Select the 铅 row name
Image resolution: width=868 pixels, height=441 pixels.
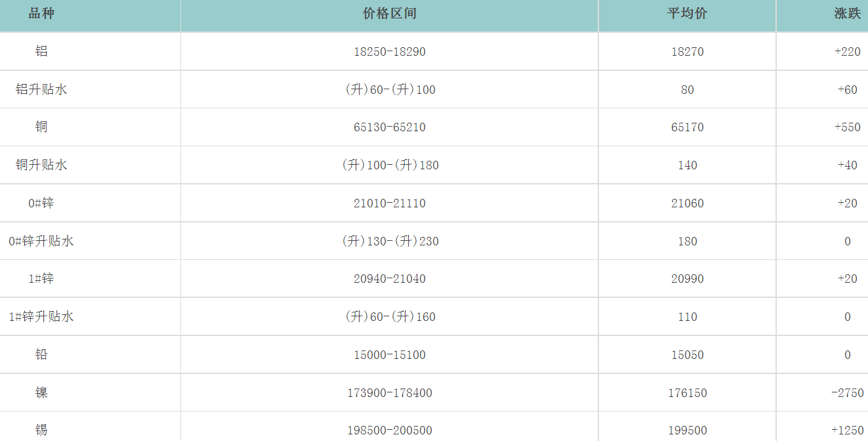point(41,355)
